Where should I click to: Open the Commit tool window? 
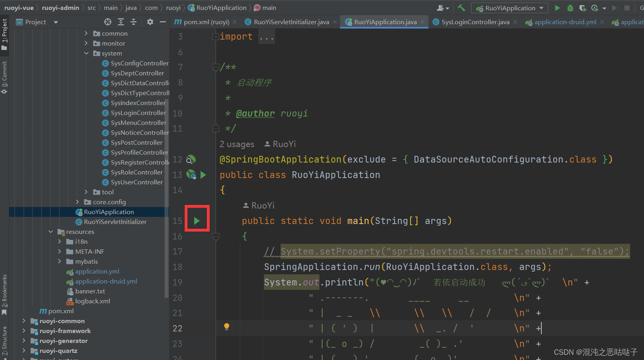(x=4, y=77)
